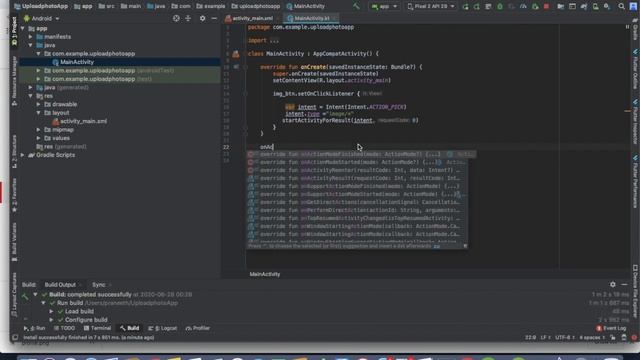Open the Logcat tool window tab
This screenshot has height=360, width=640.
click(162, 328)
